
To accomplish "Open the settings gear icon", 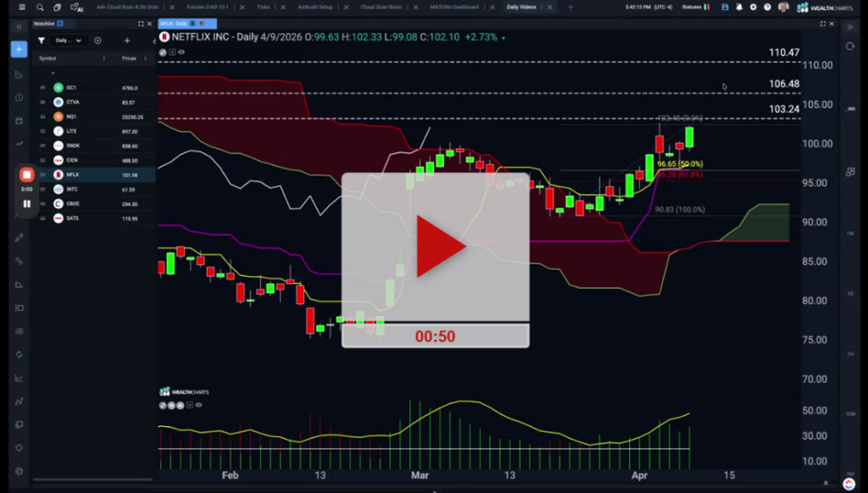I will [x=753, y=7].
